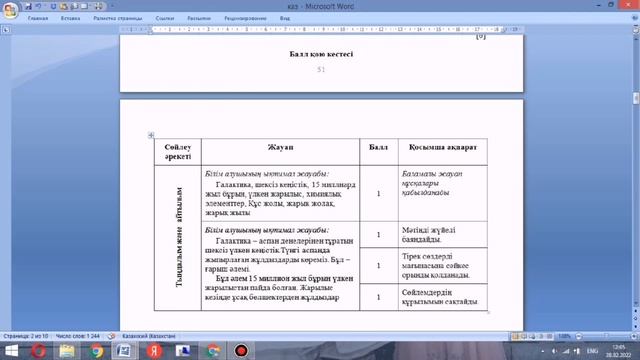Screen dimensions: 640x360
Task: Click the zoom slider handle
Action: [x=606, y=336]
